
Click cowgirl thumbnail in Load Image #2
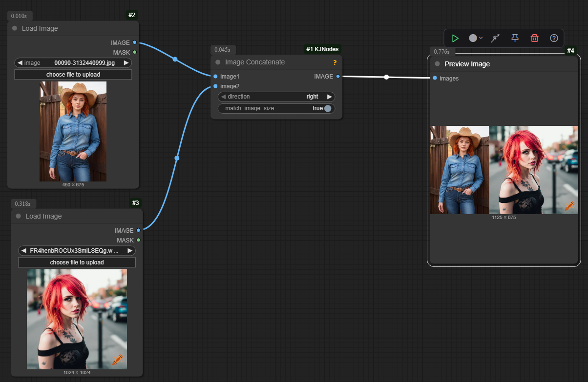click(73, 132)
